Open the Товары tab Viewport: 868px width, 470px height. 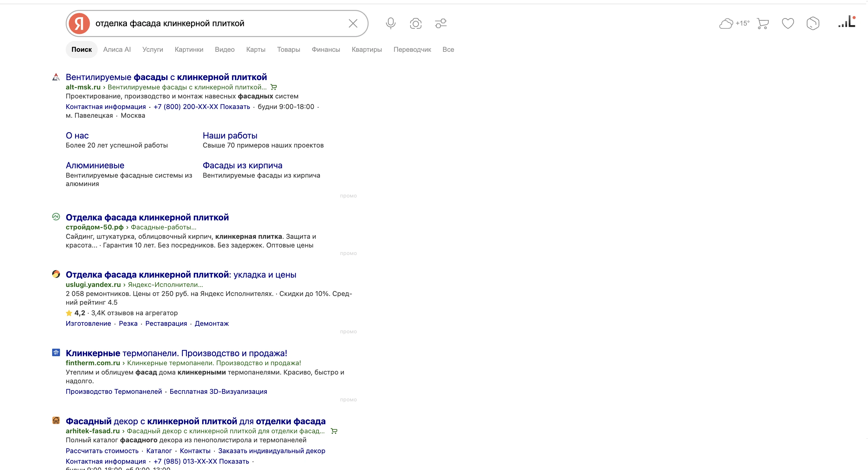288,49
